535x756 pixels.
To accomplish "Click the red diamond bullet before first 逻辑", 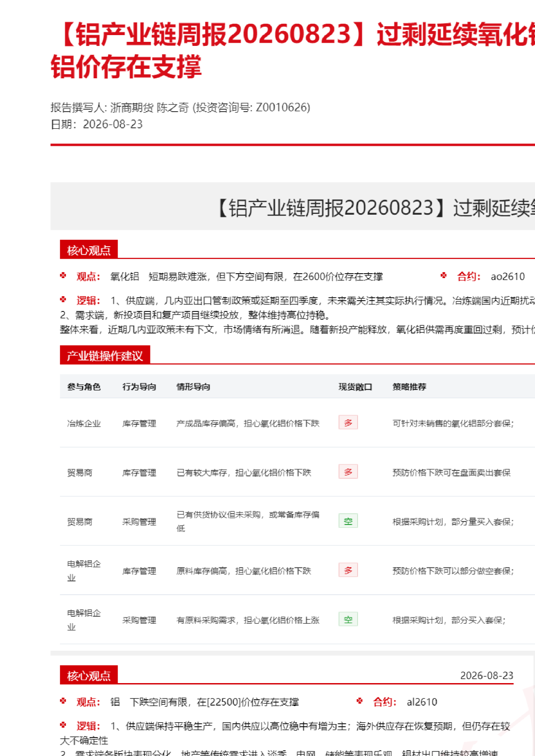I will click(63, 299).
